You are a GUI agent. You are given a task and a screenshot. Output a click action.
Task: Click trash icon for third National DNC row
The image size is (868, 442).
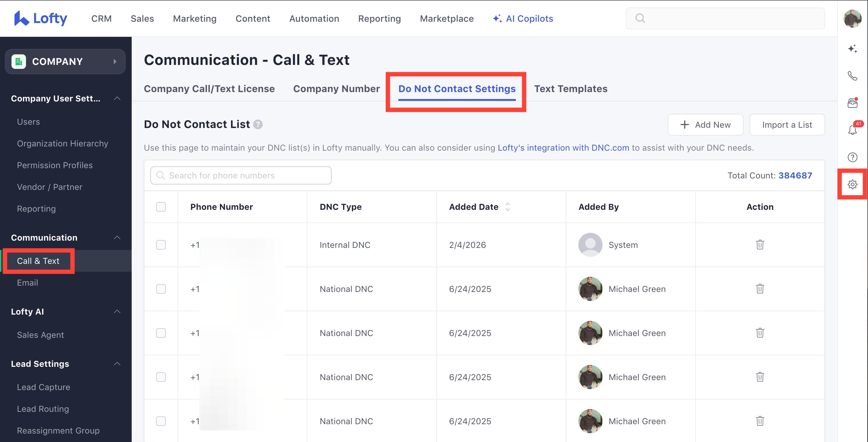pos(760,377)
